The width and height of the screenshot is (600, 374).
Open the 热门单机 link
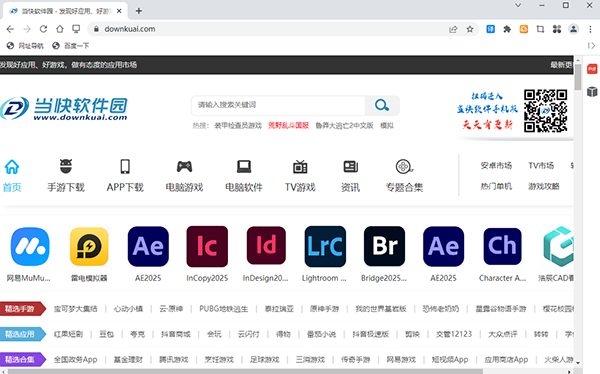pos(496,186)
